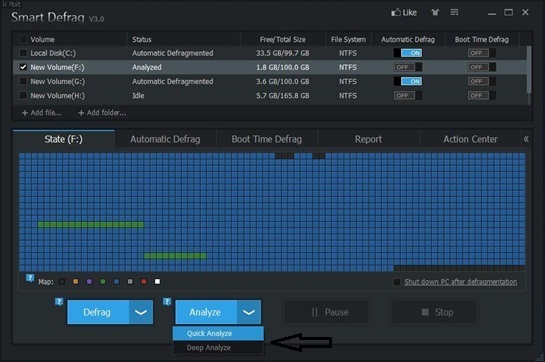
Task: Click the File System column header
Action: click(x=348, y=39)
